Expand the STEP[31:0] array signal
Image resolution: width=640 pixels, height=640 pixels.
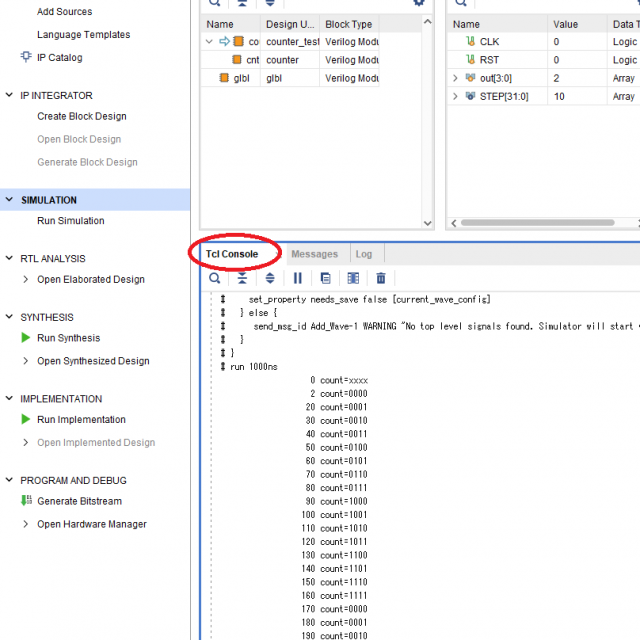[x=456, y=96]
